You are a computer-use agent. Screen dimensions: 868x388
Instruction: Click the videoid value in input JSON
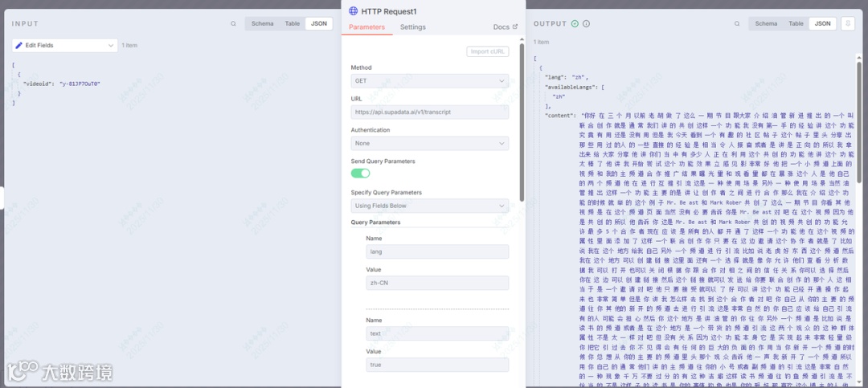pos(80,84)
